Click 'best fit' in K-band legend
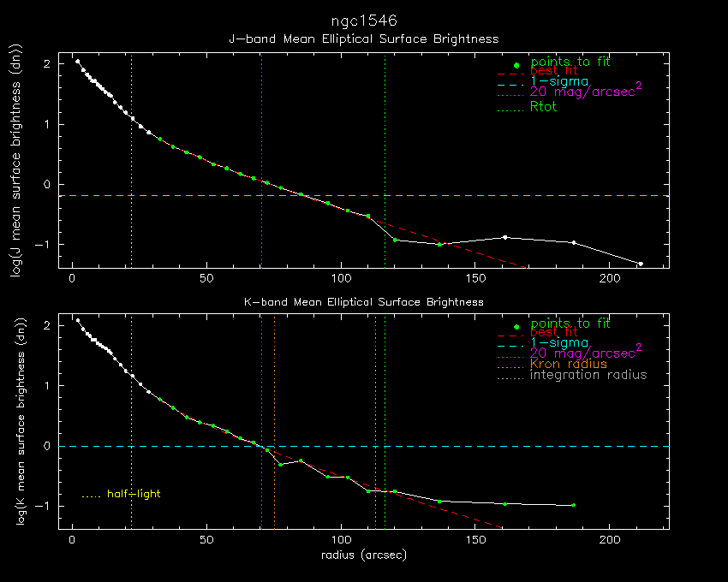This screenshot has height=582, width=728. 553,332
